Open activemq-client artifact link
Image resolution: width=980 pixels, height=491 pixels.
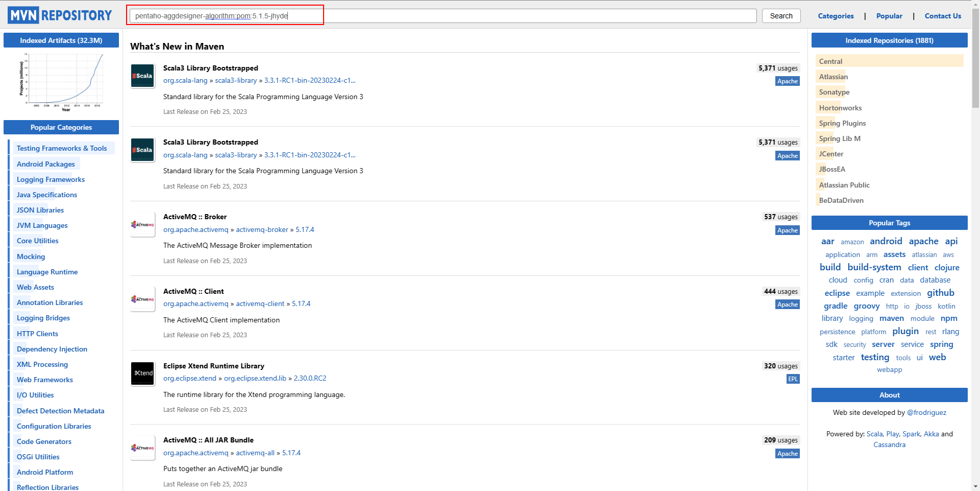[x=260, y=303]
